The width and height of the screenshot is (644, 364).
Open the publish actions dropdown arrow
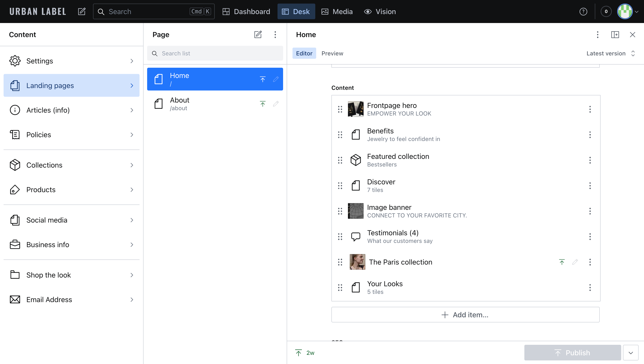631,353
